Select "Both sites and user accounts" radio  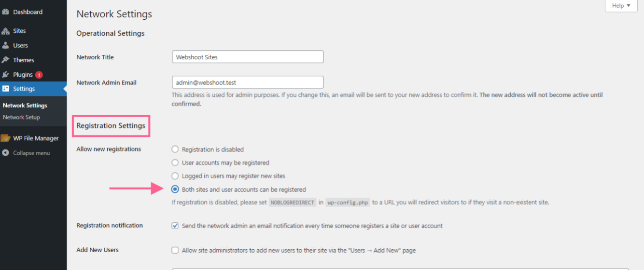pos(175,189)
